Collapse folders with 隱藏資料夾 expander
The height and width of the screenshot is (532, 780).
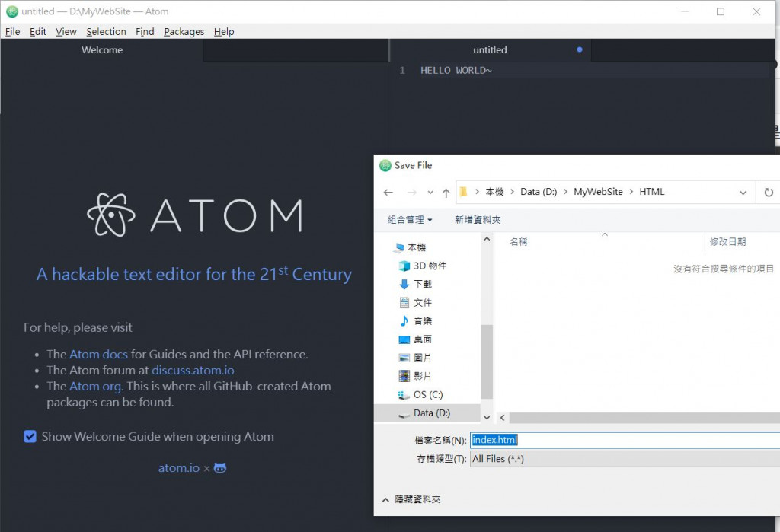pos(411,499)
